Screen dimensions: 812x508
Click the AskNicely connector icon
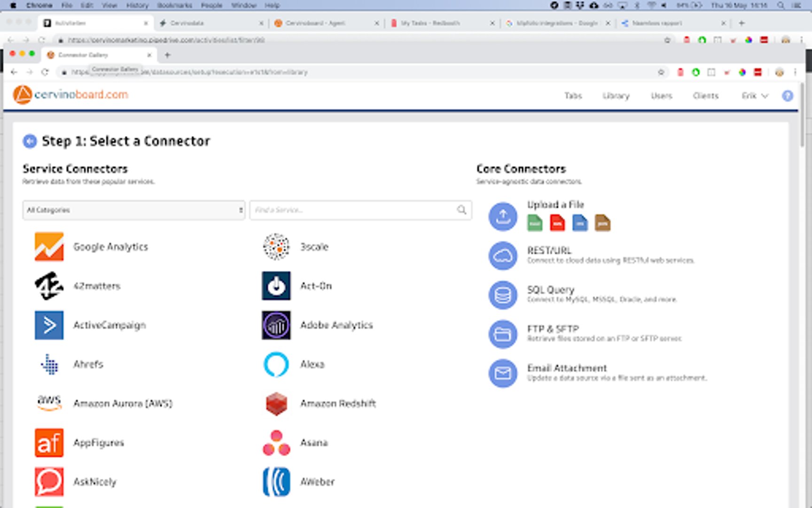tap(49, 482)
